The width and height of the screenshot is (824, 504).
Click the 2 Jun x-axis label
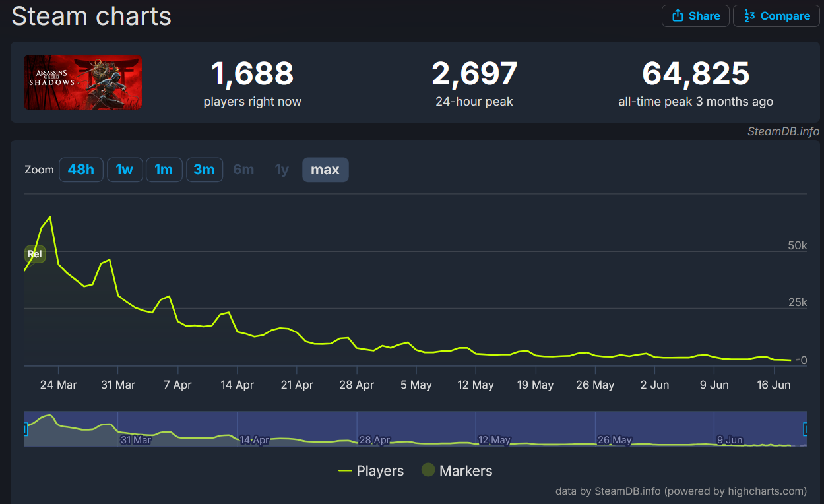coord(654,385)
